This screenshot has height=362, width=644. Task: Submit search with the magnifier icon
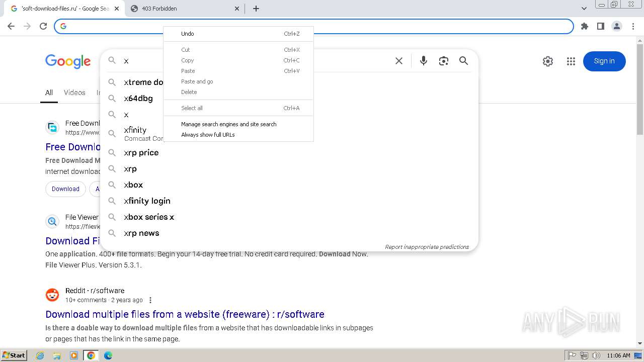pos(464,61)
